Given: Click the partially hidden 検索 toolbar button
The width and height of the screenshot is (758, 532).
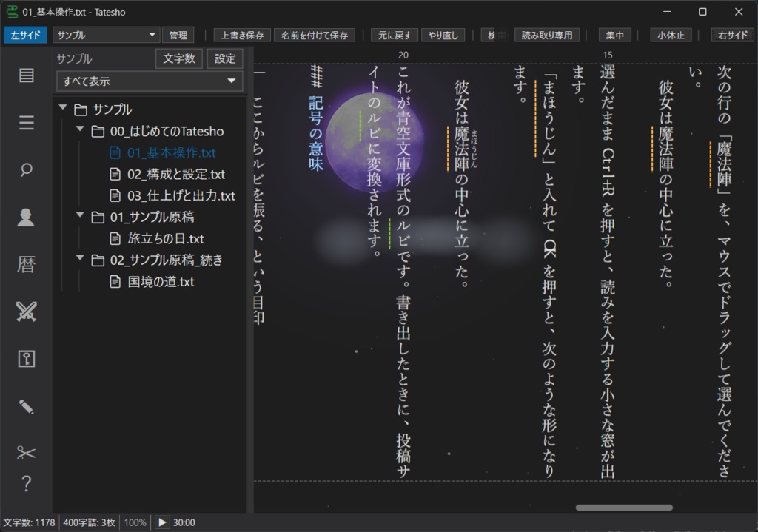Looking at the screenshot, I should coord(495,36).
